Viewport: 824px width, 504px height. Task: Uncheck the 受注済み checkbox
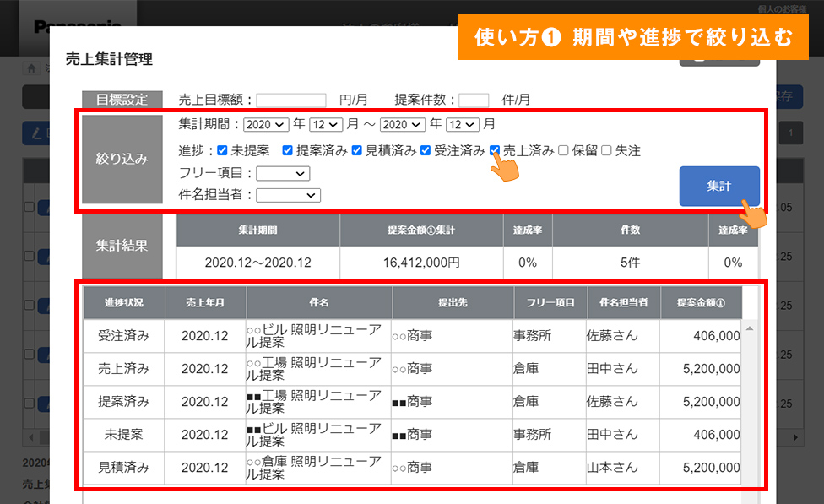426,151
